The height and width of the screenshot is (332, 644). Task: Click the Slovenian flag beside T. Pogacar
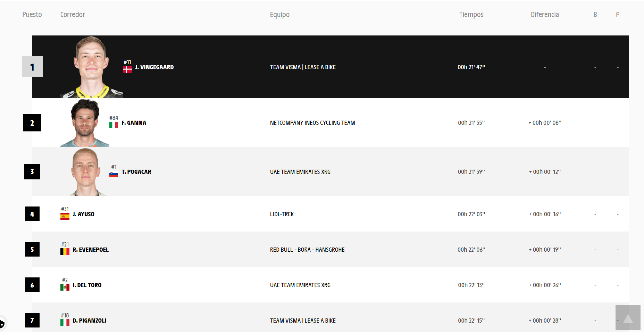(x=114, y=174)
